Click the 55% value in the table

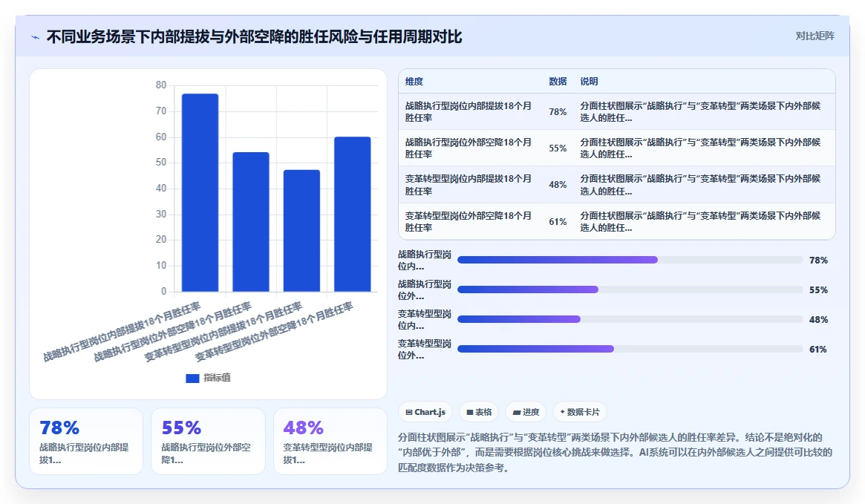coord(558,148)
